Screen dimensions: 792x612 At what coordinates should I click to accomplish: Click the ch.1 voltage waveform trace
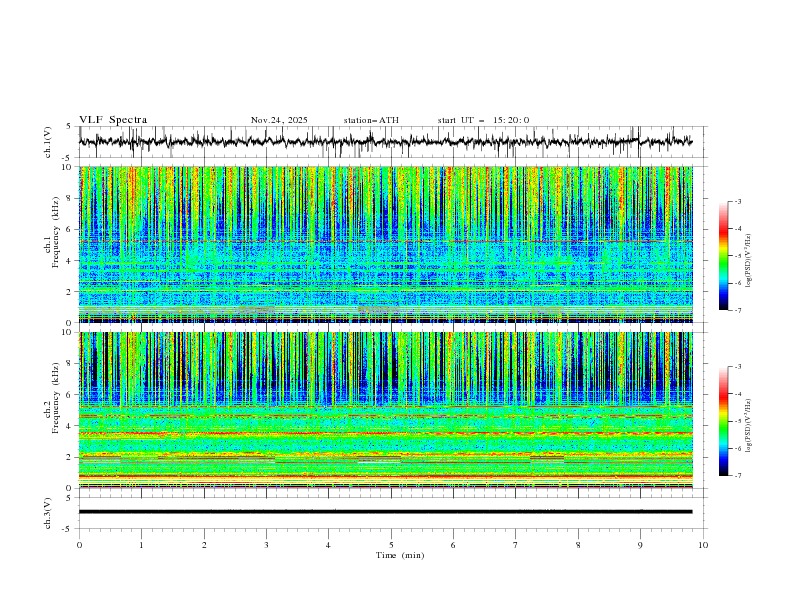(385, 141)
